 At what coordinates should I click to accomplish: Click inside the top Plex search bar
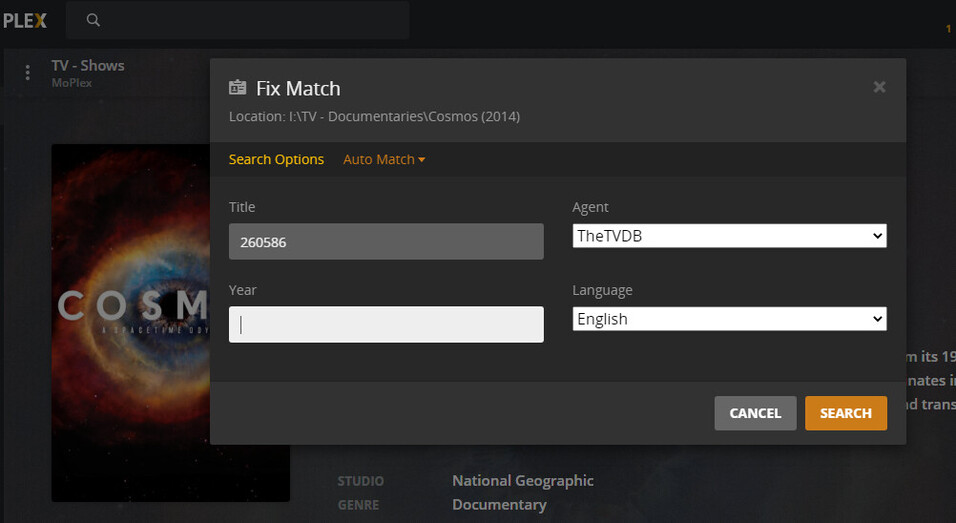coord(250,20)
